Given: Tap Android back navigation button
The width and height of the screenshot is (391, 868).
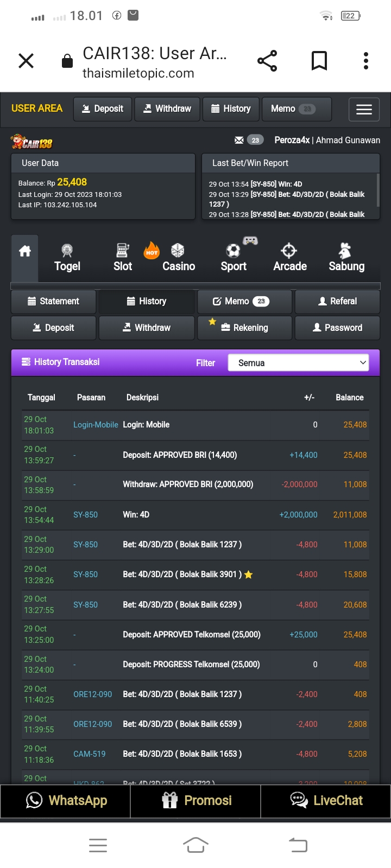Looking at the screenshot, I should click(x=298, y=845).
